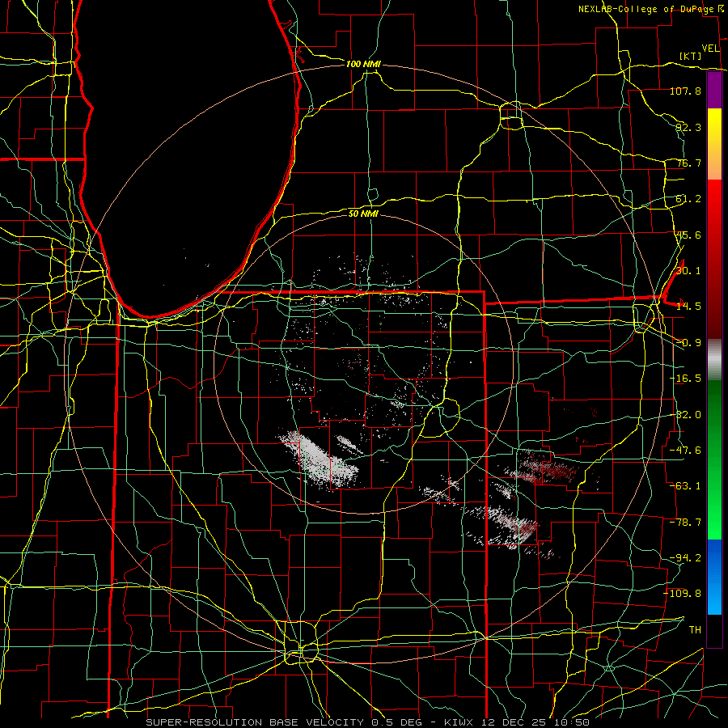Select the purple segment of the color bar
728x728 pixels.
point(714,91)
